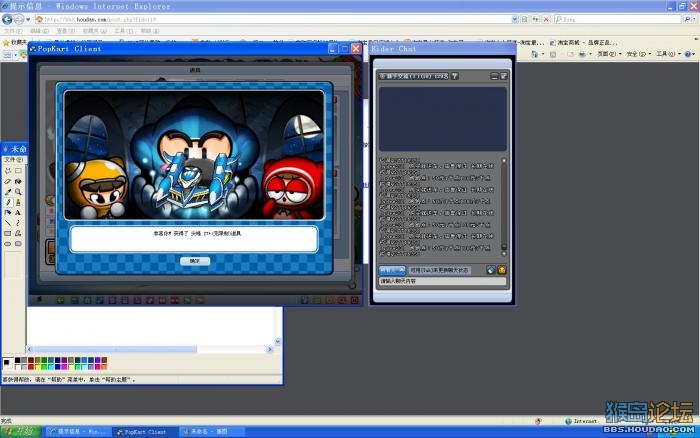The width and height of the screenshot is (700, 438).
Task: Select the free-form select tool in Paint
Action: click(8, 171)
